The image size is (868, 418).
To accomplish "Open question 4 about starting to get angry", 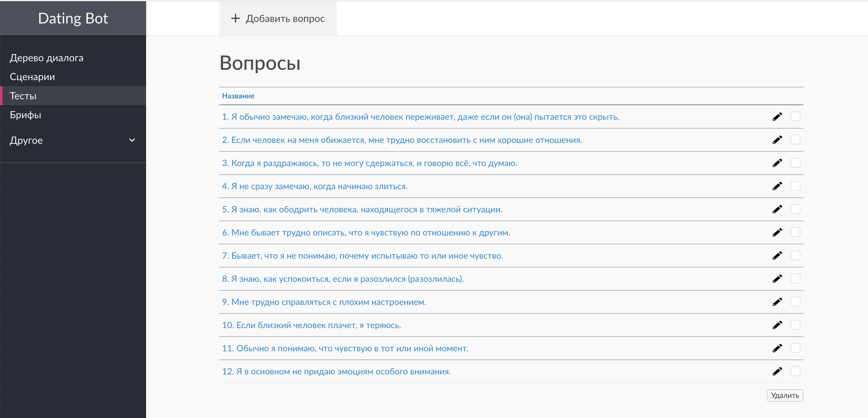I will pos(315,186).
